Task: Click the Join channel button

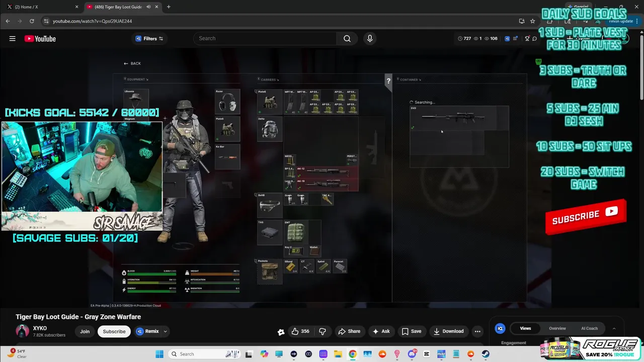Action: click(x=85, y=331)
